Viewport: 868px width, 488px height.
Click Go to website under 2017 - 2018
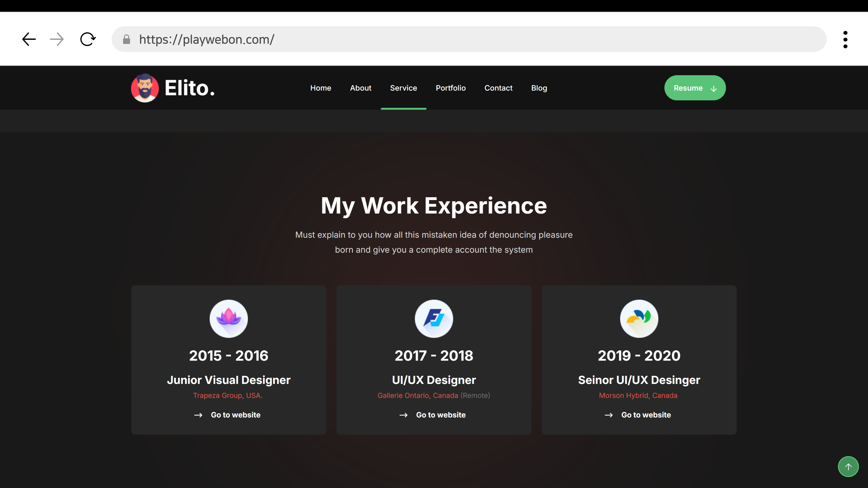click(x=441, y=415)
